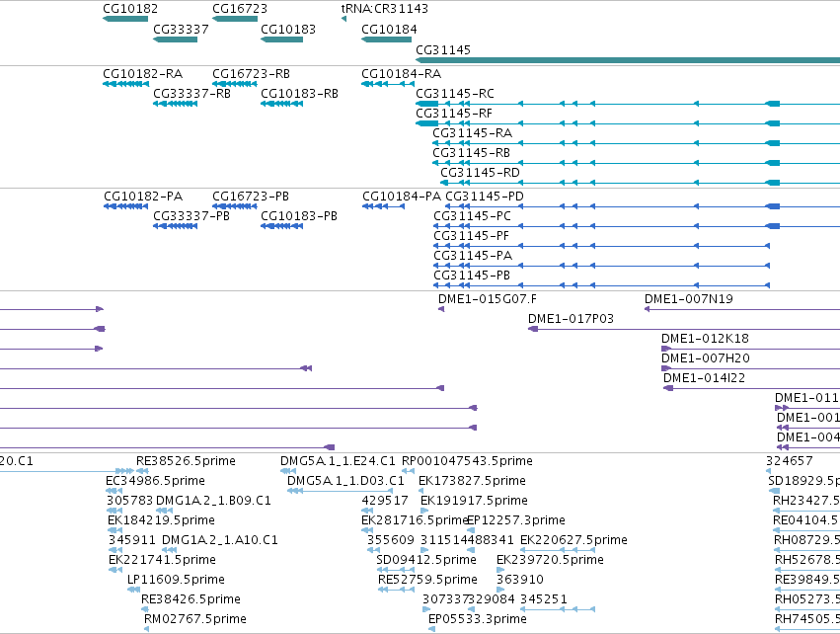Select the DME1-014I22 clone label
The image size is (840, 634).
(705, 378)
